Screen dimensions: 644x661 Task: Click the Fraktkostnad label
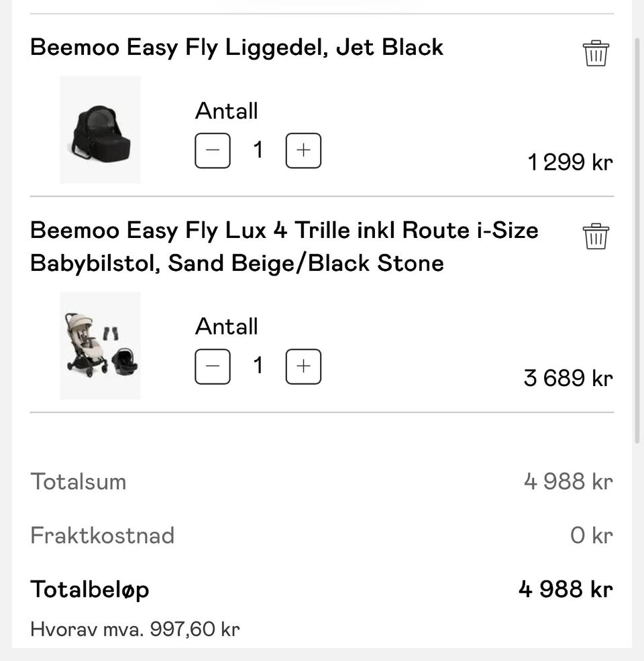coord(102,535)
